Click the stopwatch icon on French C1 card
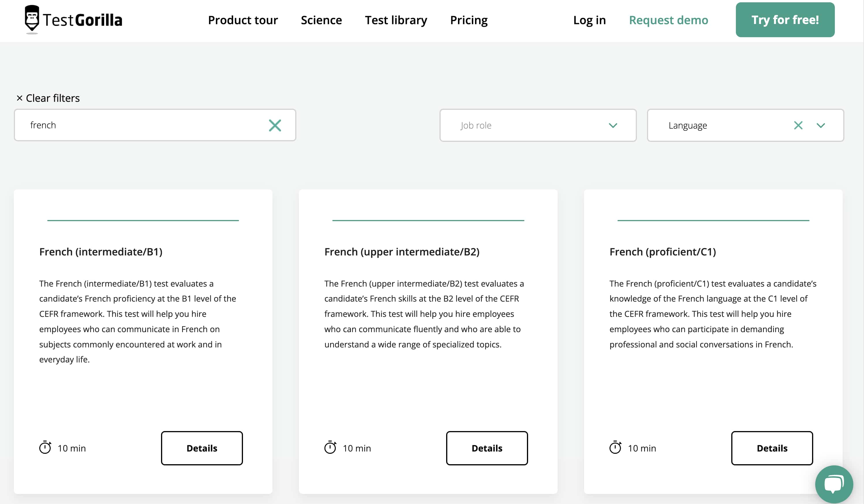Screen dimensions: 864x504 (x=615, y=447)
